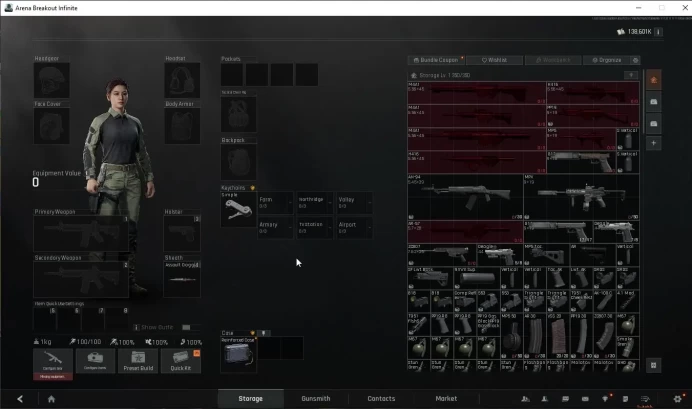Click the storage upgrade arrow button
The height and width of the screenshot is (409, 692).
(x=631, y=75)
